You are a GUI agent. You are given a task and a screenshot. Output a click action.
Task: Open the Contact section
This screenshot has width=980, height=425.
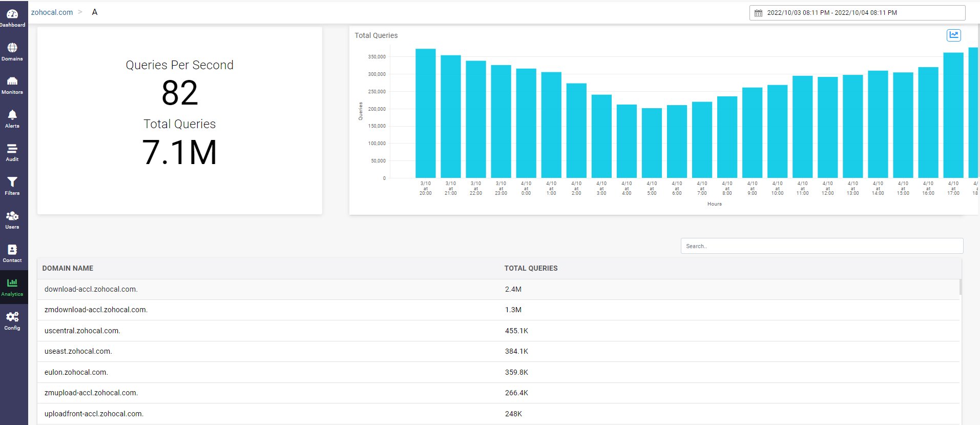[12, 253]
